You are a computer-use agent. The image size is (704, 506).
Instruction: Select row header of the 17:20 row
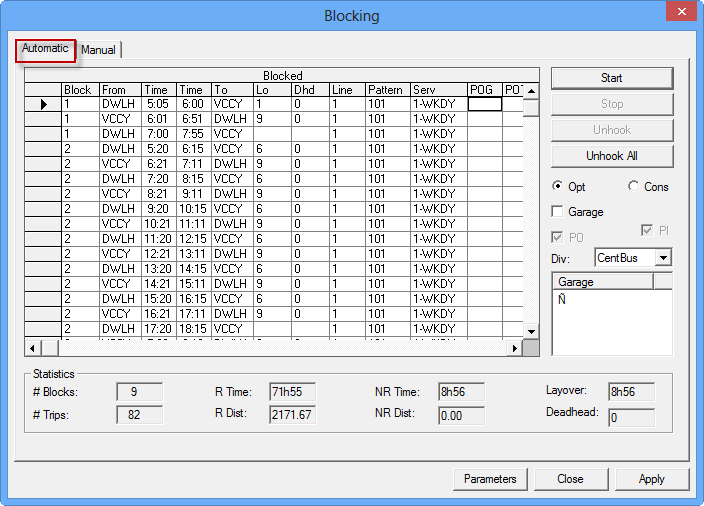43,329
